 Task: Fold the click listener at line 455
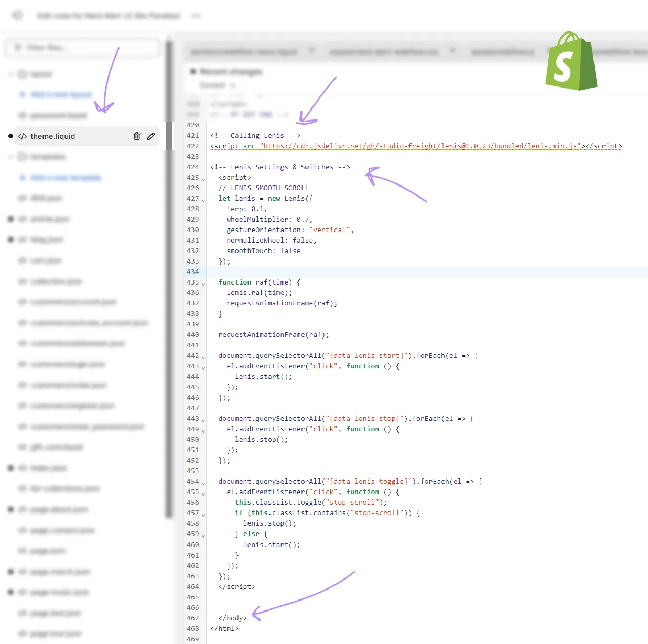point(203,494)
